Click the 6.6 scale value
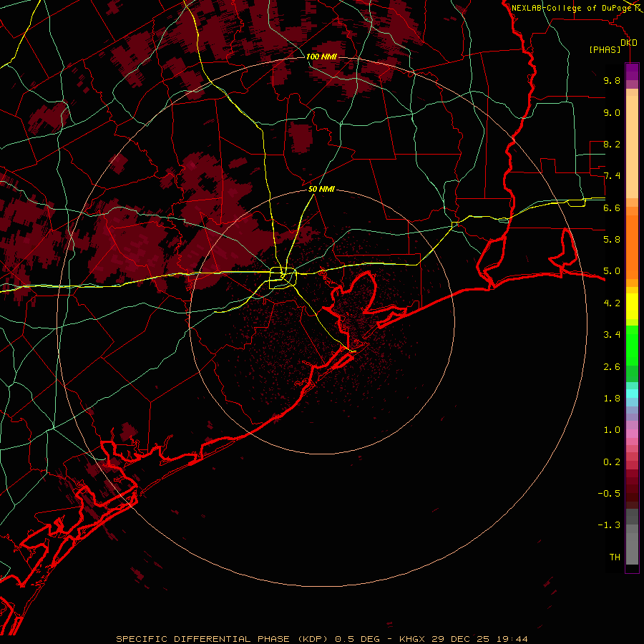The width and height of the screenshot is (644, 644). [x=612, y=208]
